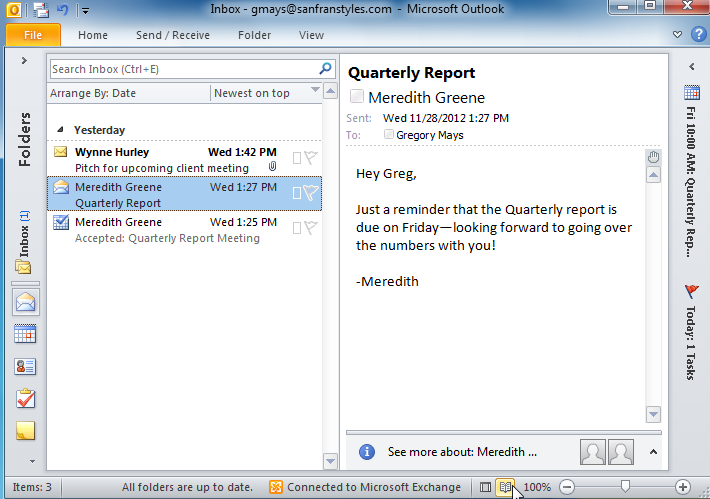
Task: Toggle the Meredith Greene presence checkbox
Action: [x=356, y=98]
